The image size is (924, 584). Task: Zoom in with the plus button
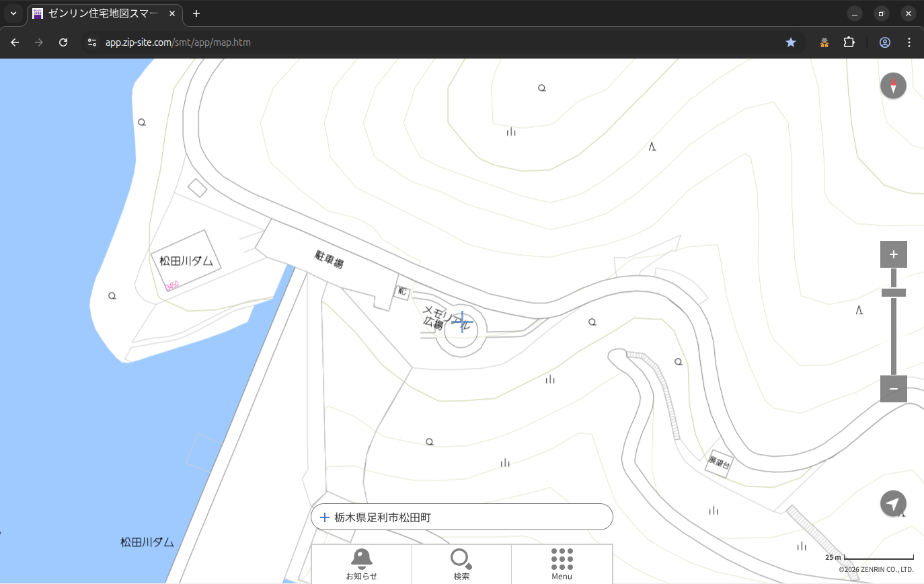pos(893,254)
